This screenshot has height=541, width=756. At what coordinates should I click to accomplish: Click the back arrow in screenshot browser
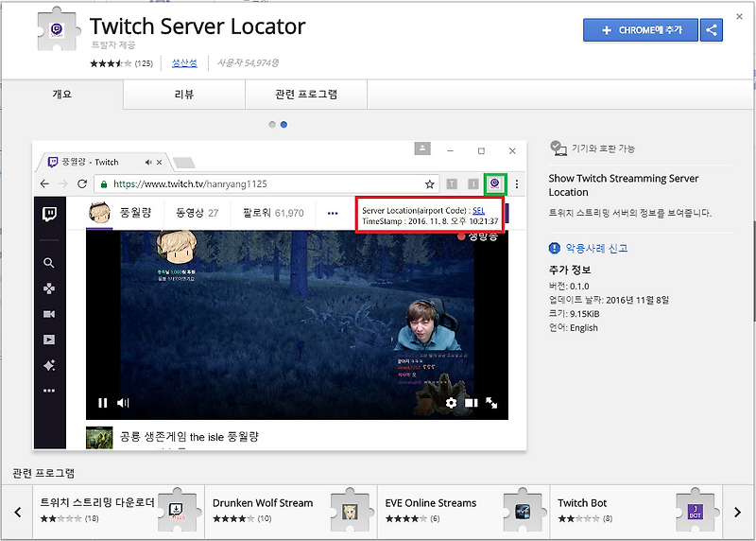coord(44,183)
